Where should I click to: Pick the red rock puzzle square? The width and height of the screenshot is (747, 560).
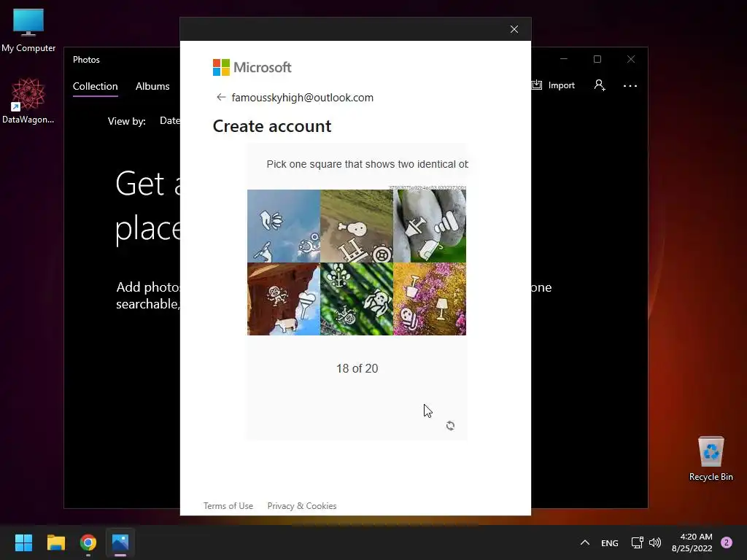pos(284,299)
